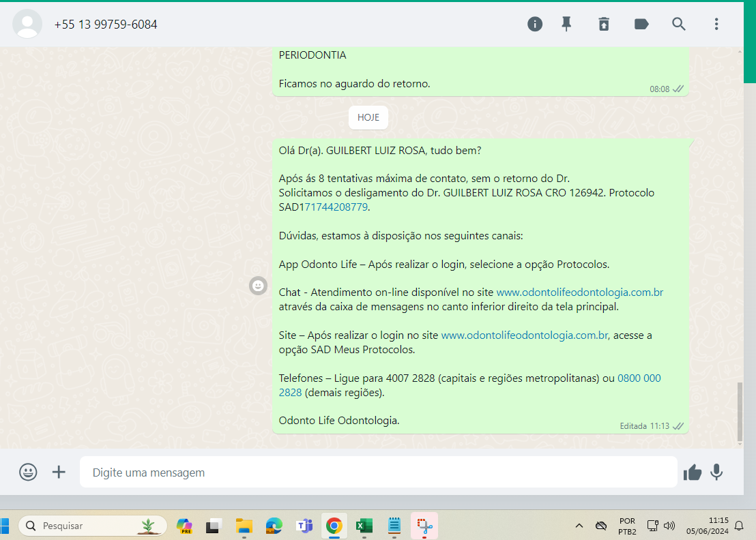Image resolution: width=756 pixels, height=540 pixels.
Task: Click the contact profile avatar
Action: pos(27,24)
